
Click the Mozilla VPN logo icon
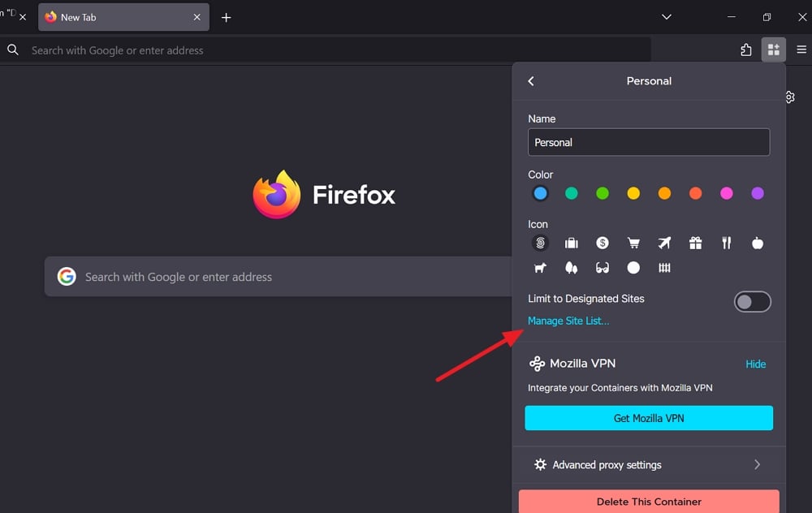[537, 364]
